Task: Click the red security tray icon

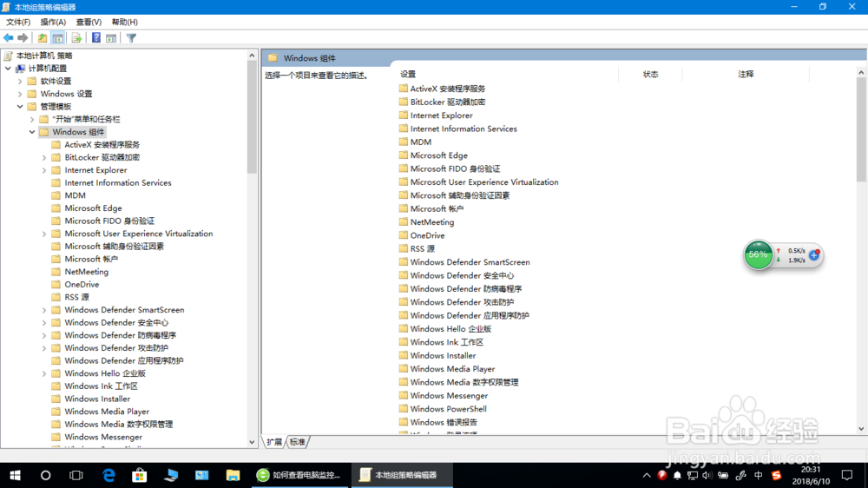Action: coord(661,475)
